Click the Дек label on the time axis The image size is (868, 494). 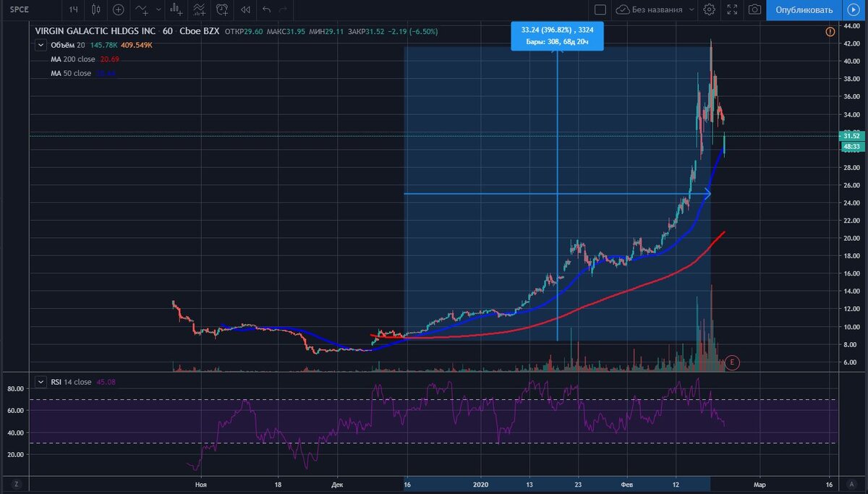tap(338, 483)
